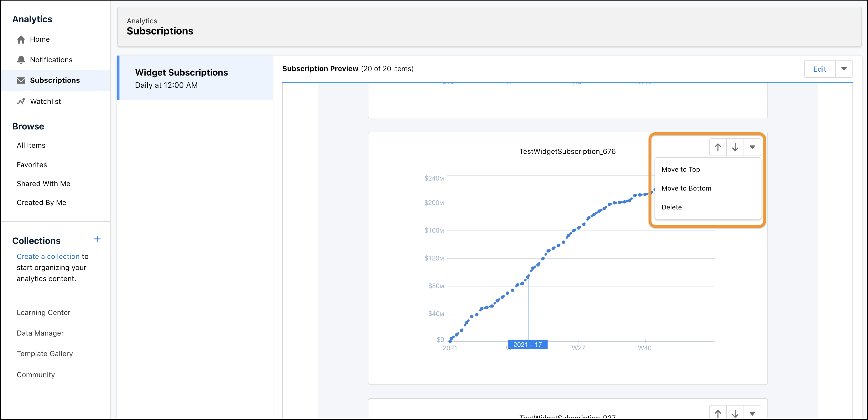
Task: Click the Subscriptions envelope icon
Action: tap(21, 81)
